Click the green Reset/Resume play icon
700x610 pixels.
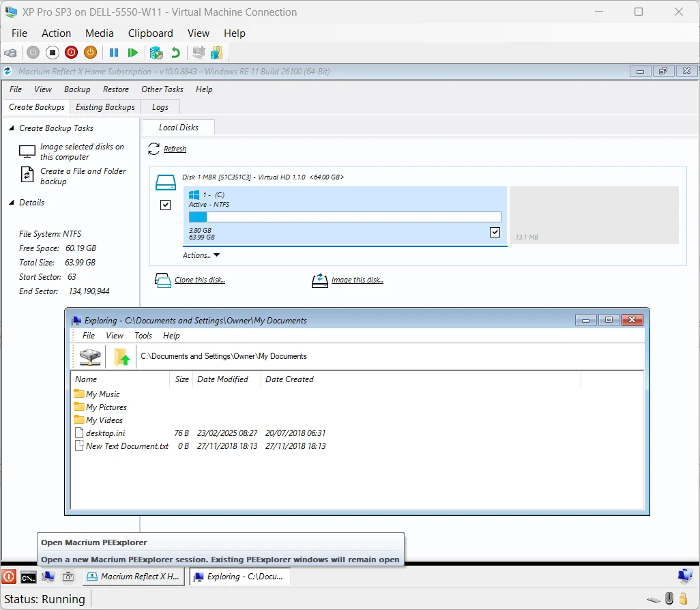tap(132, 53)
